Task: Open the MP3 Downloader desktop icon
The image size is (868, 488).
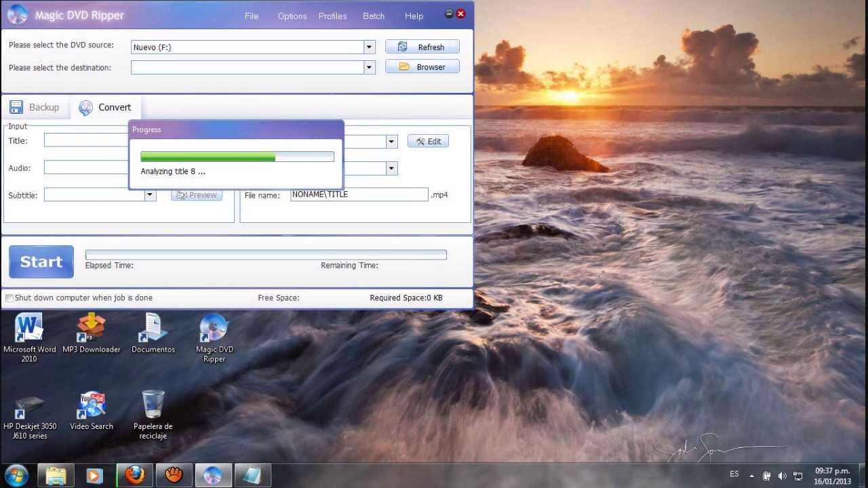Action: [x=92, y=333]
